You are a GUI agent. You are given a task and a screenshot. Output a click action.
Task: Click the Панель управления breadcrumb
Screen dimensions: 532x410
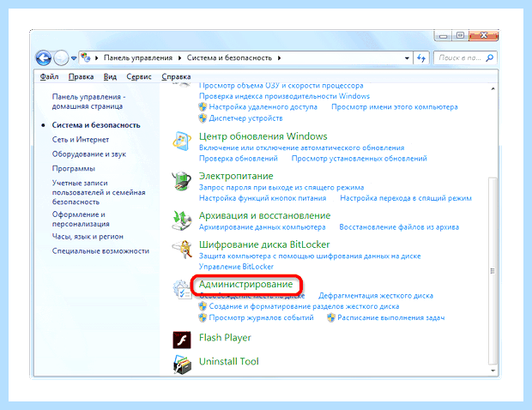pyautogui.click(x=138, y=58)
